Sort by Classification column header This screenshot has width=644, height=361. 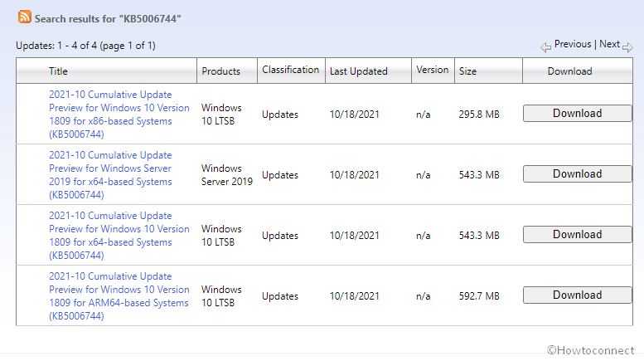(x=290, y=70)
